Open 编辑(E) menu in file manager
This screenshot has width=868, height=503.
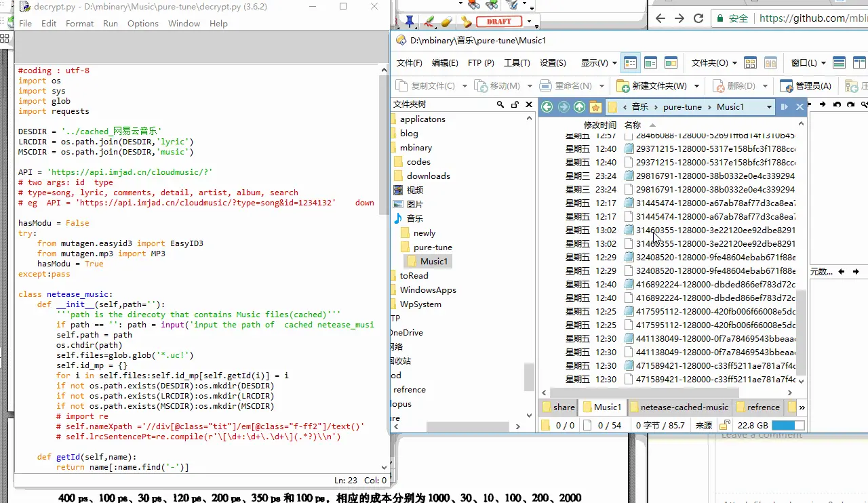445,63
